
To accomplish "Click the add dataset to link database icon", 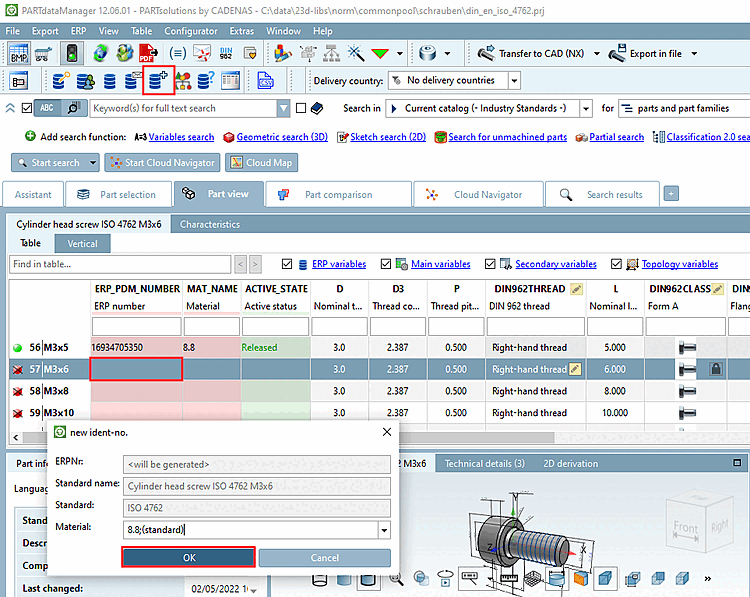I will pyautogui.click(x=159, y=81).
